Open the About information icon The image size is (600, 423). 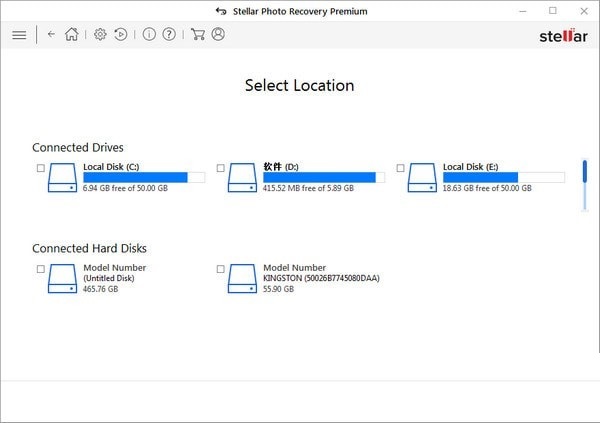point(149,34)
